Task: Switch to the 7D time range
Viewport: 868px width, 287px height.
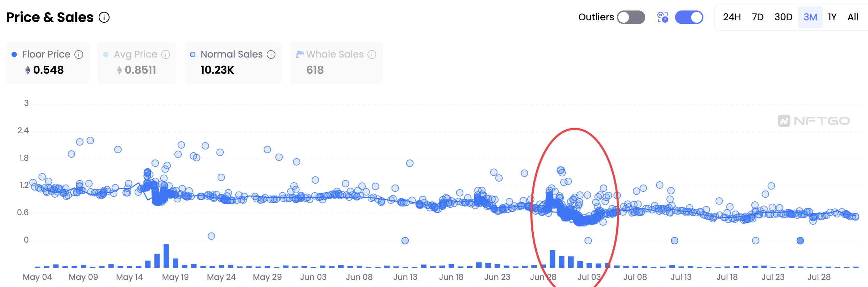Action: [757, 17]
